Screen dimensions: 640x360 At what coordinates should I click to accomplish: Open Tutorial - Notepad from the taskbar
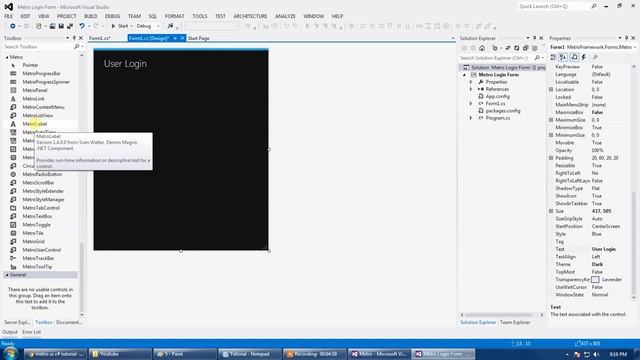point(250,354)
